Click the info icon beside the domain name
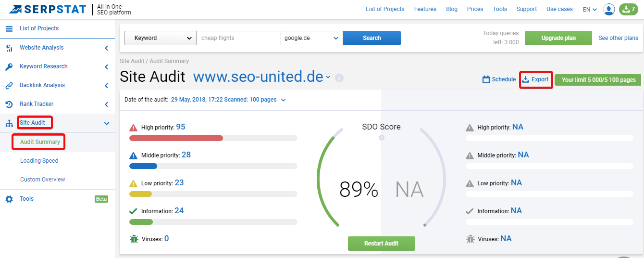This screenshot has width=644, height=258. [x=339, y=77]
